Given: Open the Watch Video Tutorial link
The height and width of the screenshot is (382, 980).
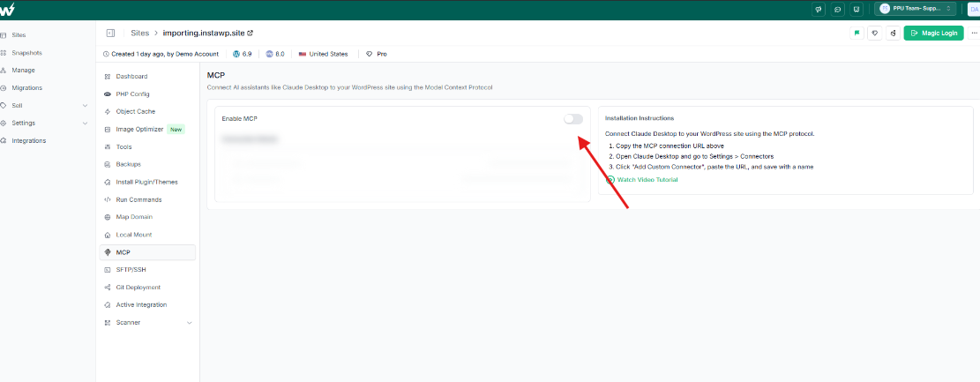Looking at the screenshot, I should coord(647,180).
